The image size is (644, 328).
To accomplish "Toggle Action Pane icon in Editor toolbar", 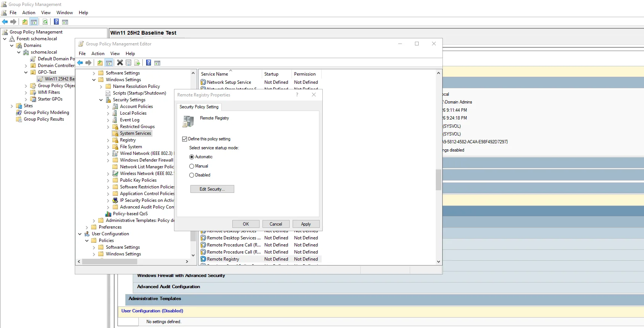I will tap(157, 63).
